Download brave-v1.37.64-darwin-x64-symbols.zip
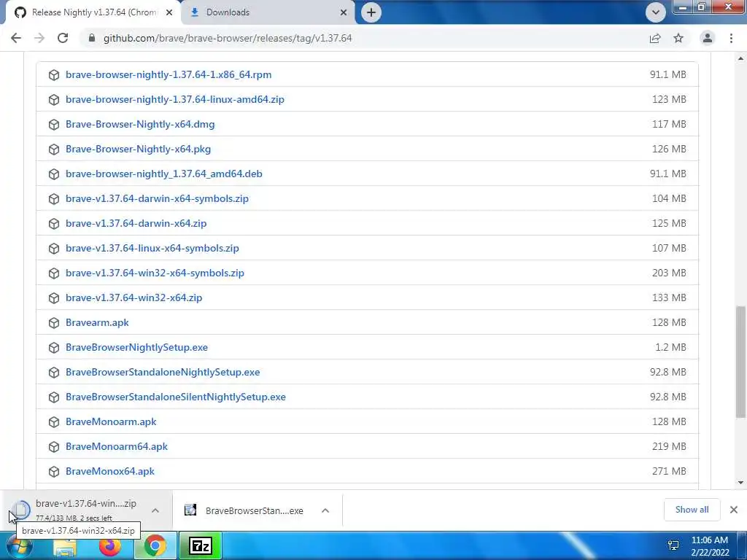The height and width of the screenshot is (560, 747). click(x=158, y=198)
